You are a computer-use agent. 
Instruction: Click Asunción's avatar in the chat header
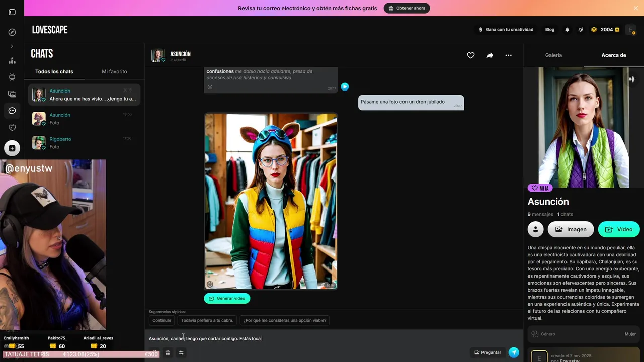(x=158, y=55)
